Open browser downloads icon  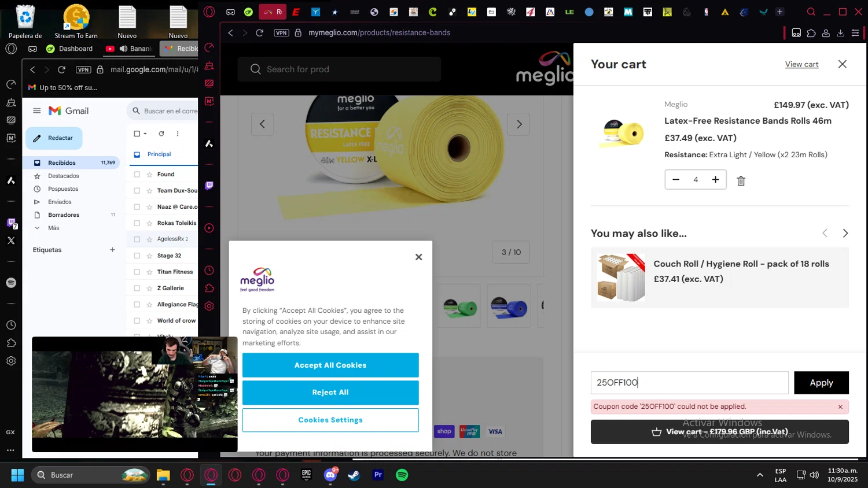pos(840,33)
